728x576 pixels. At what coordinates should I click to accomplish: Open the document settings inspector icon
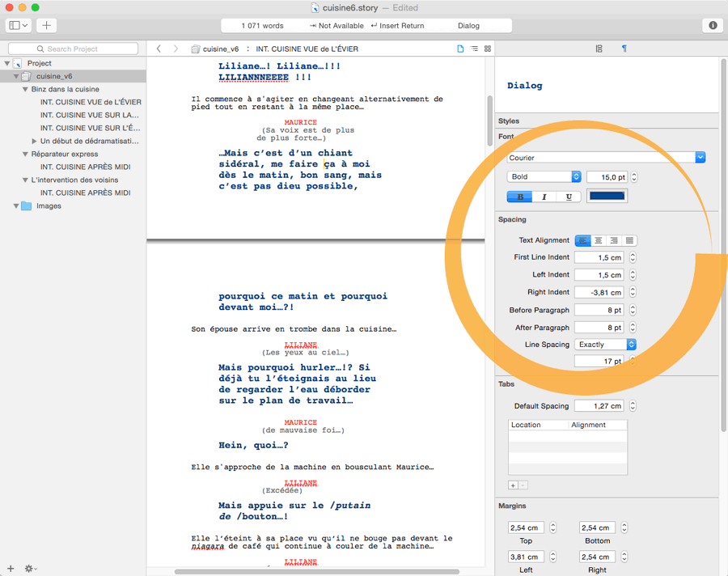[599, 49]
